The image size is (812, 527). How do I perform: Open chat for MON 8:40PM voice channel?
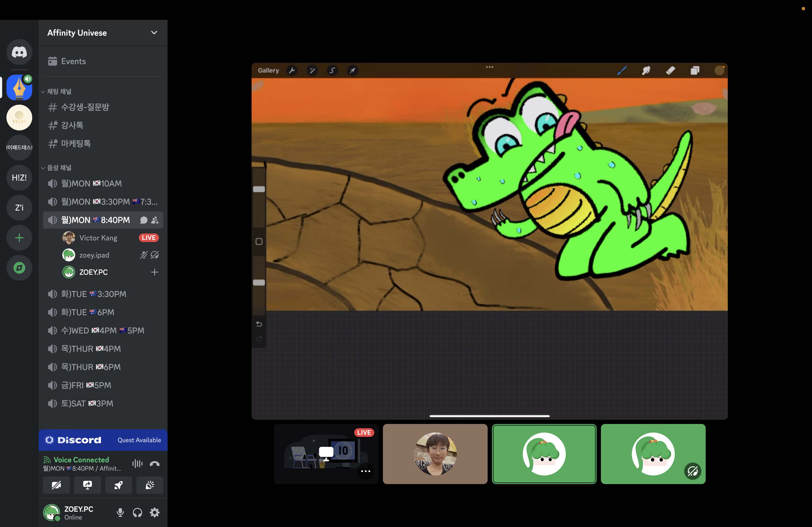(144, 220)
